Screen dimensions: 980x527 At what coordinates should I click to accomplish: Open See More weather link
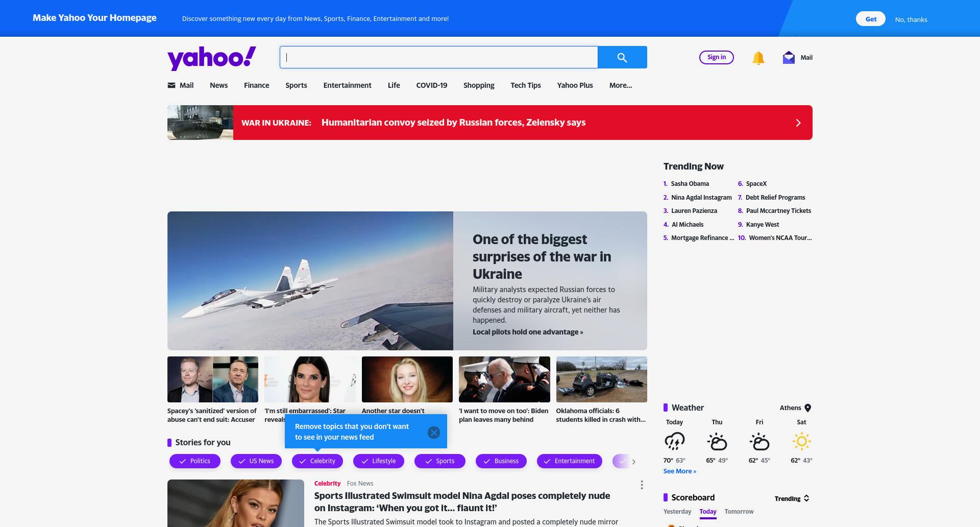[x=679, y=471]
